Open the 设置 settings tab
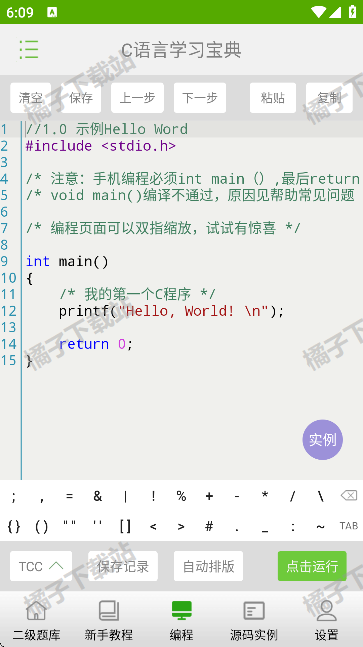 pos(326,621)
